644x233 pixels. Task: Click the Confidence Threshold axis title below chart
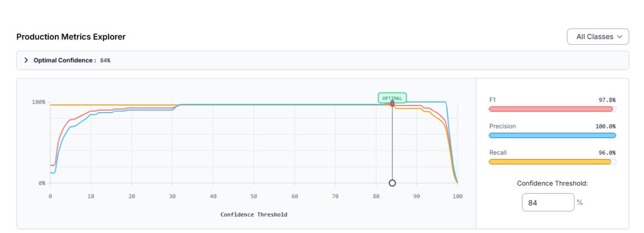tap(254, 215)
